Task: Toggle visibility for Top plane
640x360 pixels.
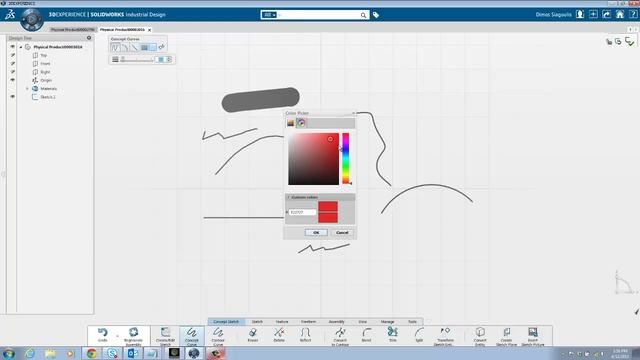Action: (x=13, y=55)
